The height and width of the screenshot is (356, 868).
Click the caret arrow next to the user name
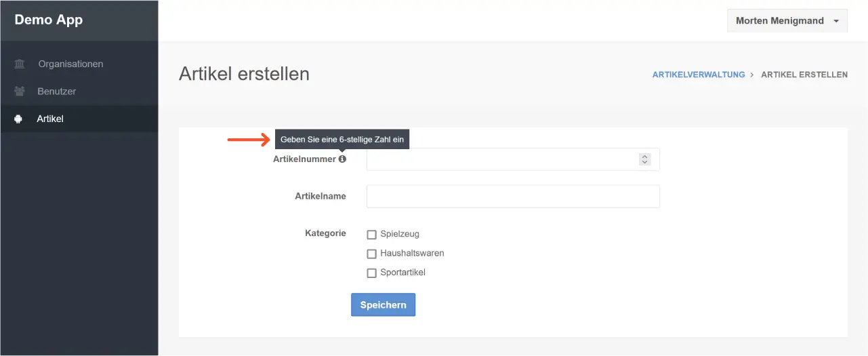836,21
